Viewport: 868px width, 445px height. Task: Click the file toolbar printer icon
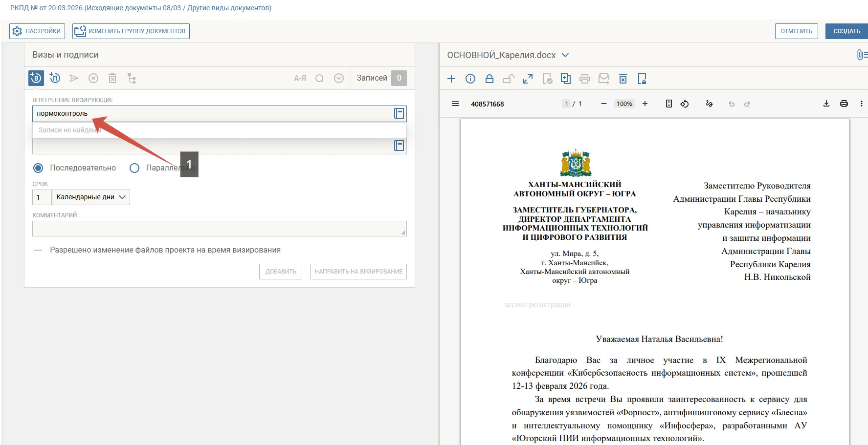[x=585, y=79]
